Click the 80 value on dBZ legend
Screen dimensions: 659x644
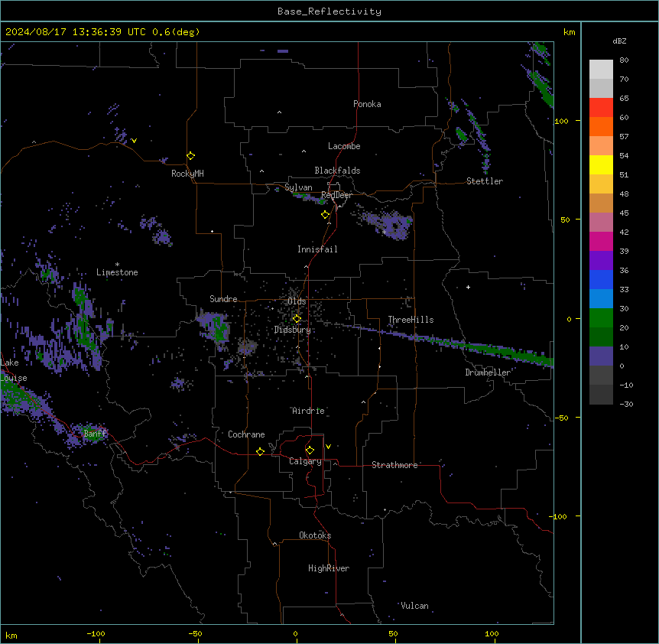click(624, 60)
